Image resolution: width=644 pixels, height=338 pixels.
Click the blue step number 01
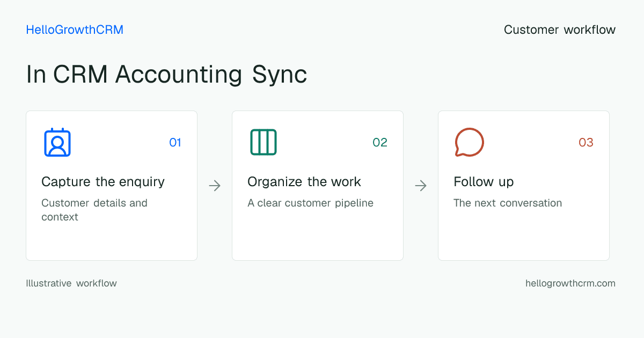[175, 143]
